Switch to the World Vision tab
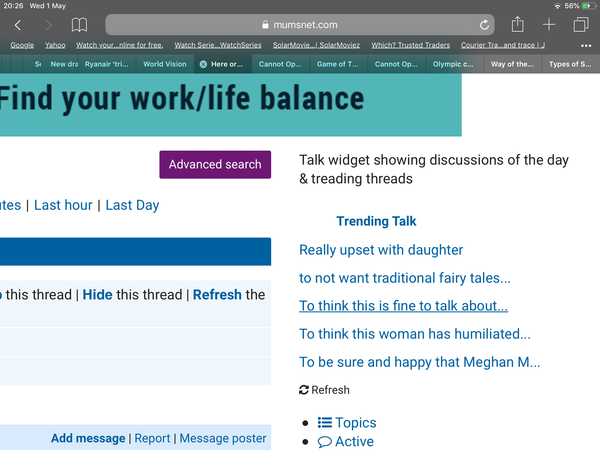 point(165,64)
